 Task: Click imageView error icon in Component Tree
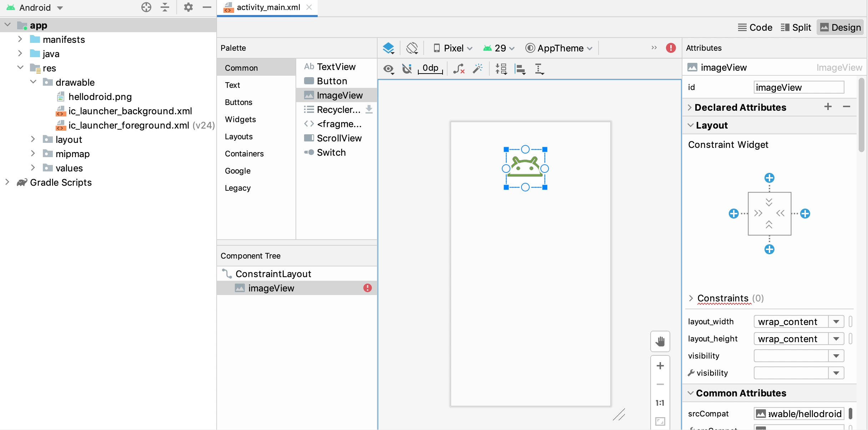pyautogui.click(x=368, y=288)
